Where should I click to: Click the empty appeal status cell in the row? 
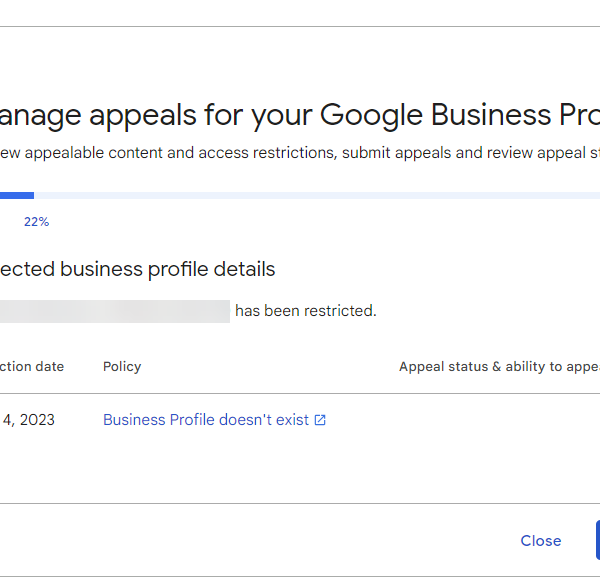(x=498, y=420)
